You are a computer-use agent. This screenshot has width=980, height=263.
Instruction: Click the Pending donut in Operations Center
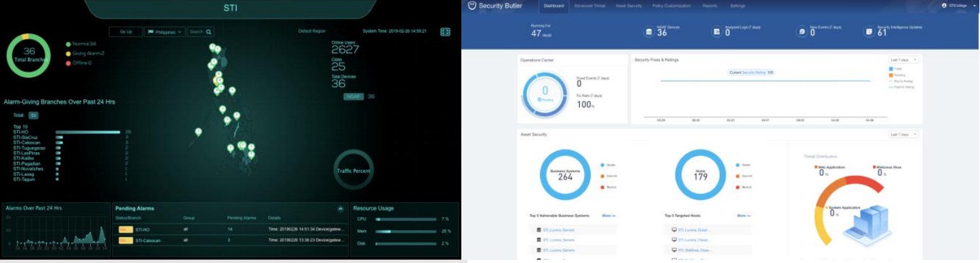[545, 95]
